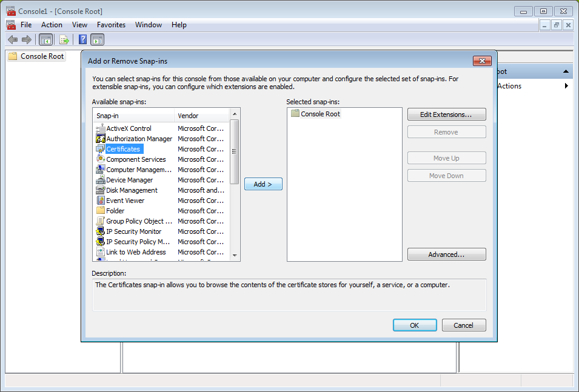Confirm the dialog with OK
This screenshot has height=392, width=579.
pos(415,325)
